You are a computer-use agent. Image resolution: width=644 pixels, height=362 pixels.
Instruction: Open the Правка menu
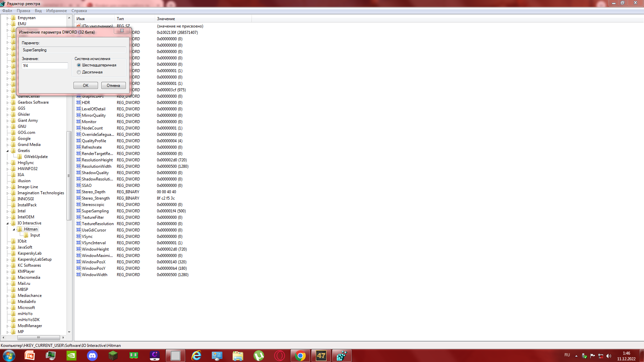pos(23,11)
